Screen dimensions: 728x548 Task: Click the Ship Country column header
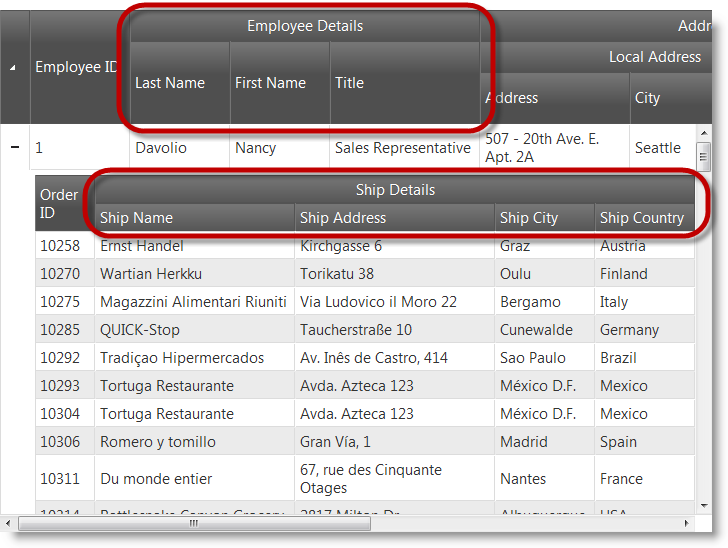[642, 218]
